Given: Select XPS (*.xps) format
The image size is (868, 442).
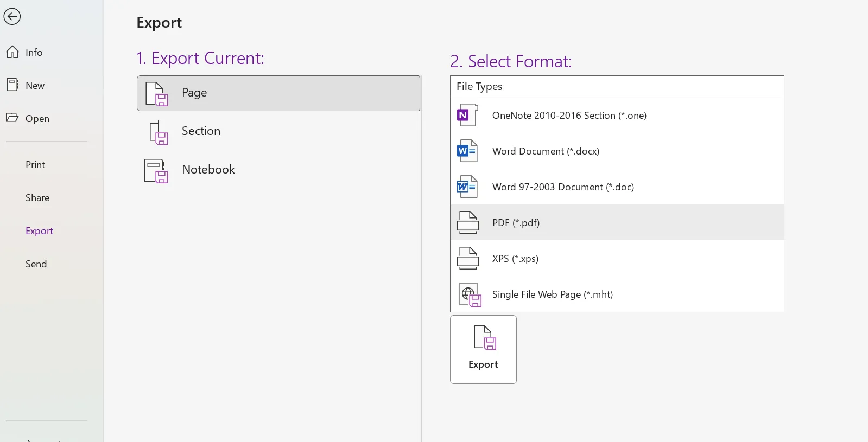Looking at the screenshot, I should click(x=617, y=258).
